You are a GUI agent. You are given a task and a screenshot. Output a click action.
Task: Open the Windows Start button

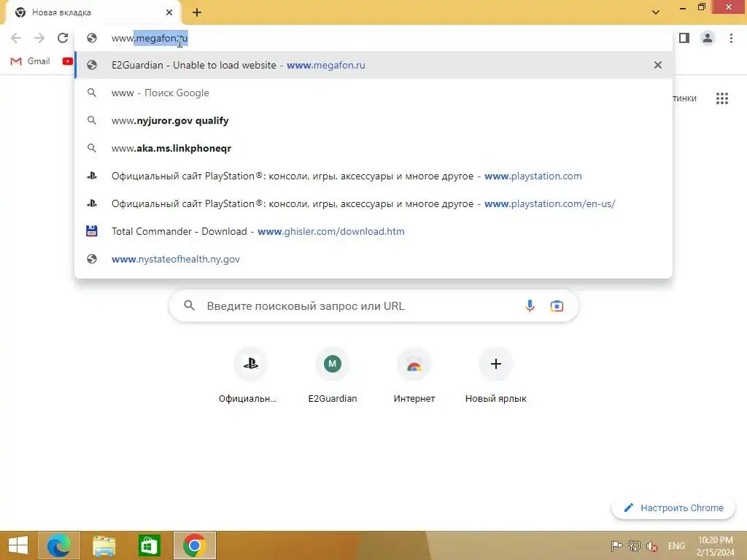[x=18, y=545]
